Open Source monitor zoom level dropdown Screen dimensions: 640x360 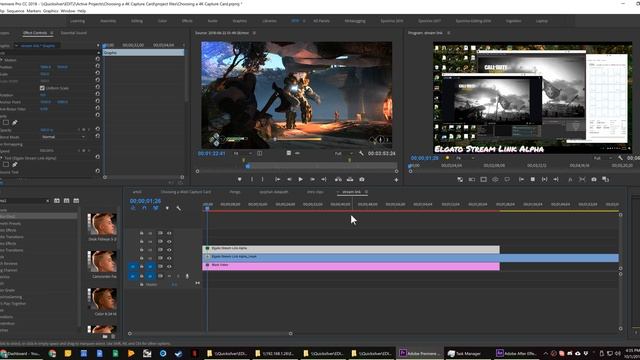tap(242, 153)
